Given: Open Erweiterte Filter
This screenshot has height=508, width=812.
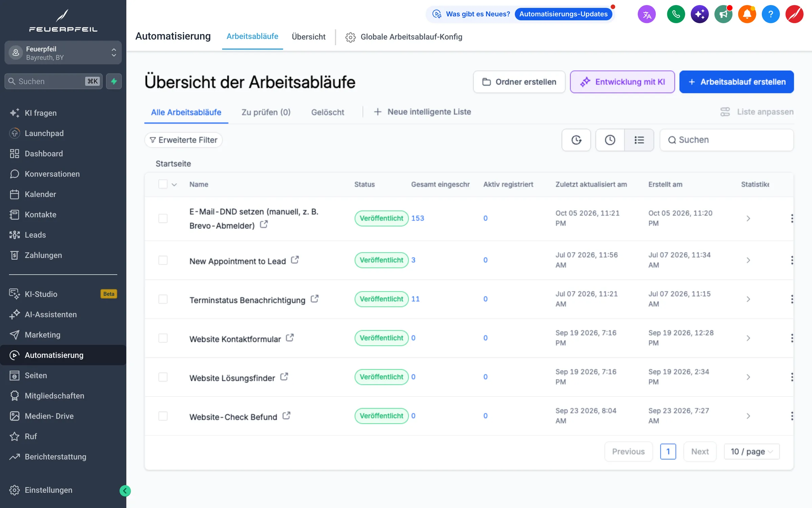Looking at the screenshot, I should (x=183, y=140).
